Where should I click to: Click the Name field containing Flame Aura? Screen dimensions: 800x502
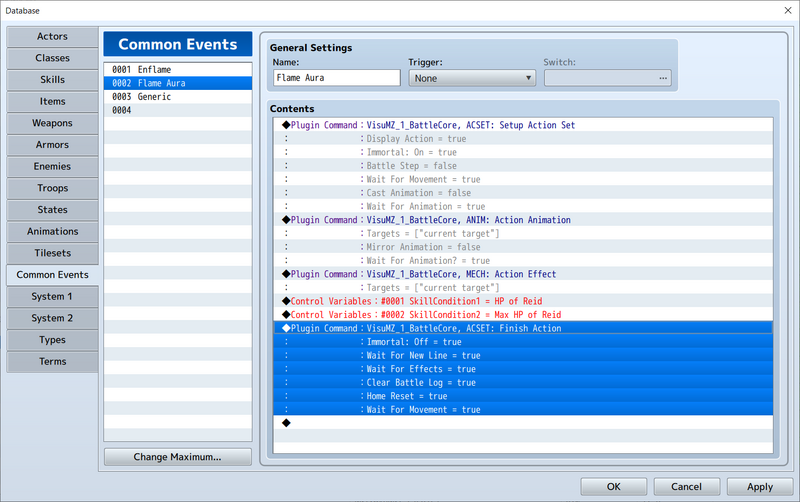pyautogui.click(x=335, y=78)
